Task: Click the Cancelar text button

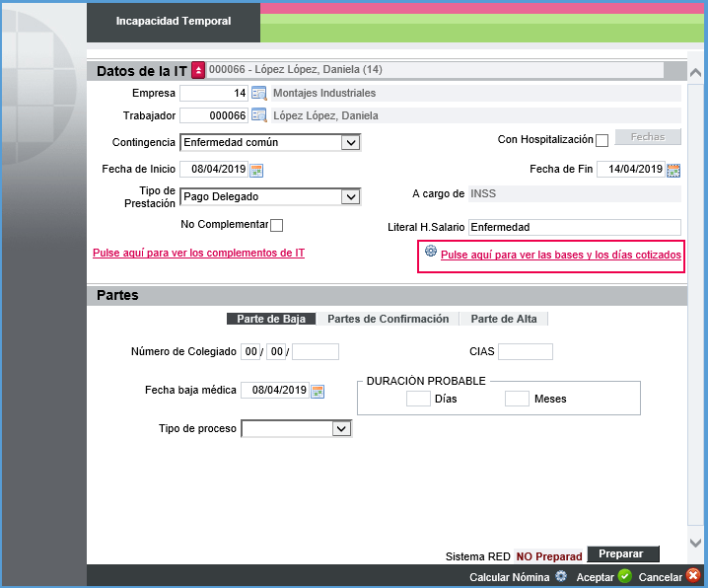Action: (660, 577)
